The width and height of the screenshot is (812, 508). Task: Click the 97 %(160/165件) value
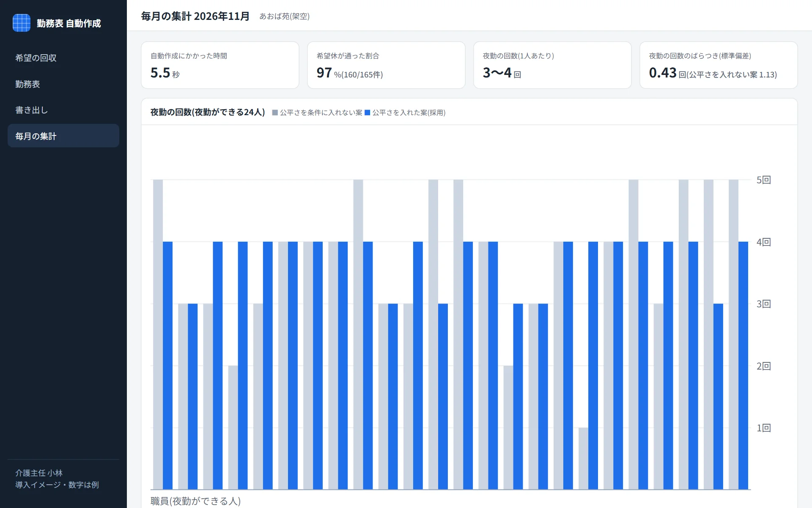click(x=350, y=73)
